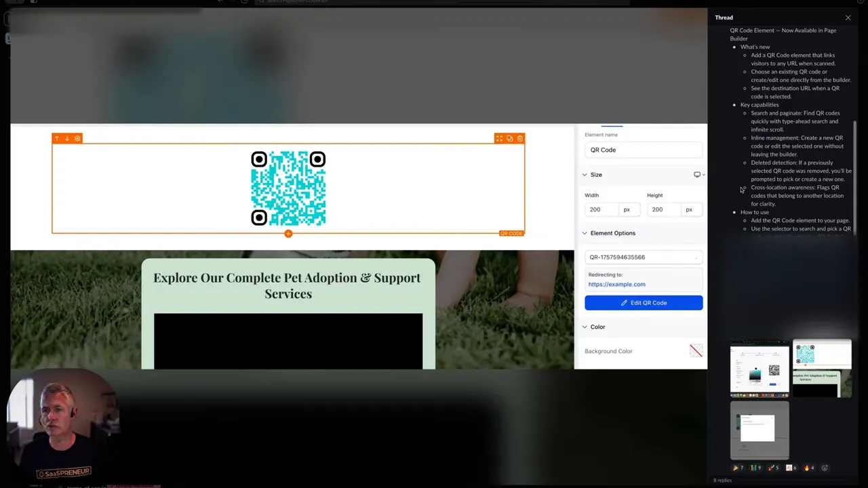
Task: Click the Thread panel title
Action: pos(724,18)
